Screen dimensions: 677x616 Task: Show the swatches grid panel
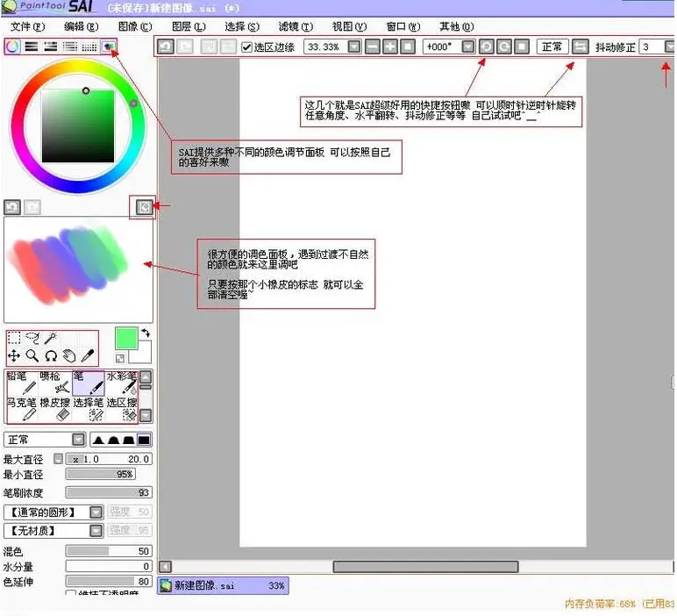click(x=89, y=47)
